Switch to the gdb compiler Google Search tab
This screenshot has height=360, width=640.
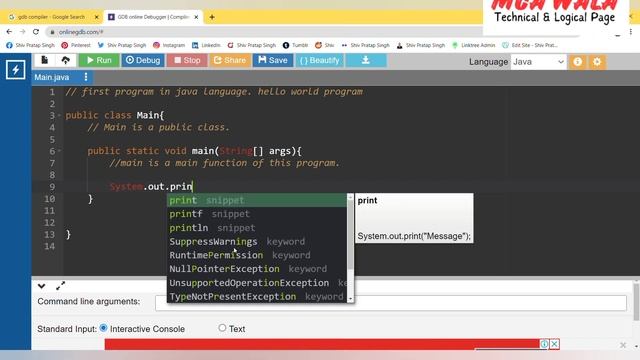pyautogui.click(x=51, y=17)
